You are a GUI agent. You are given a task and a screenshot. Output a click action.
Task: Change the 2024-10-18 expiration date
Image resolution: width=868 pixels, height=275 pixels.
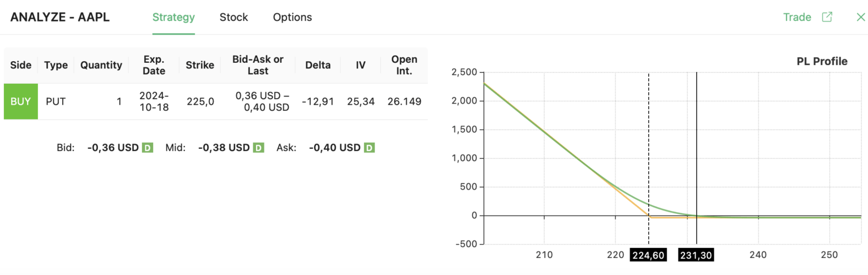click(x=154, y=101)
